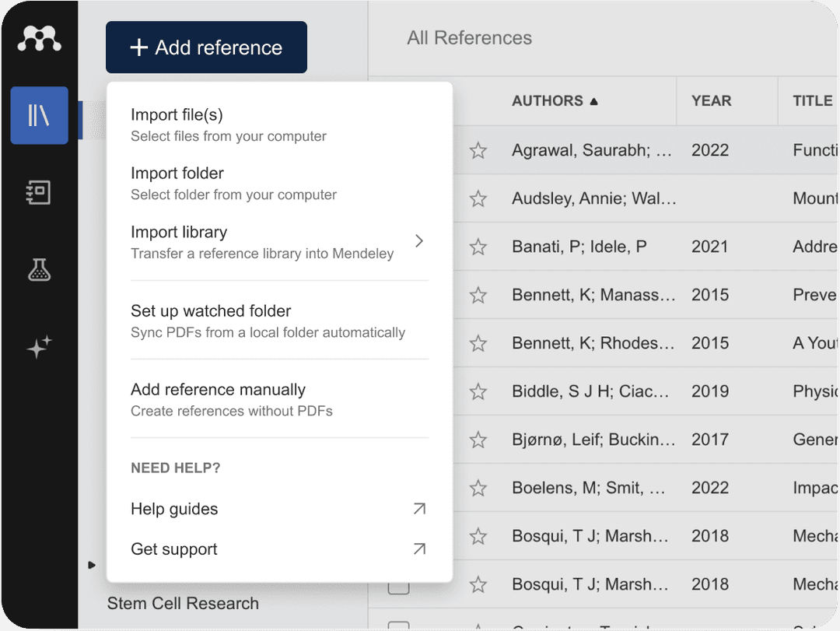Viewport: 840px width, 631px height.
Task: Select author cell Bennett, K; Manass…
Action: (593, 295)
